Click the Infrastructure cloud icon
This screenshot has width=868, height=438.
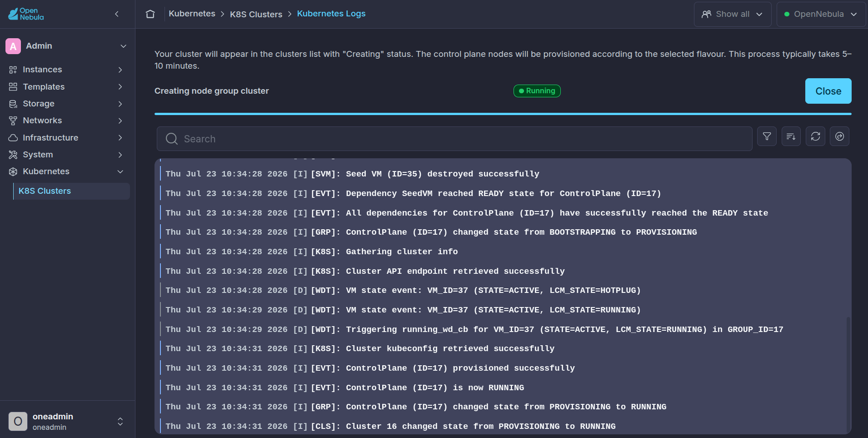pyautogui.click(x=13, y=137)
